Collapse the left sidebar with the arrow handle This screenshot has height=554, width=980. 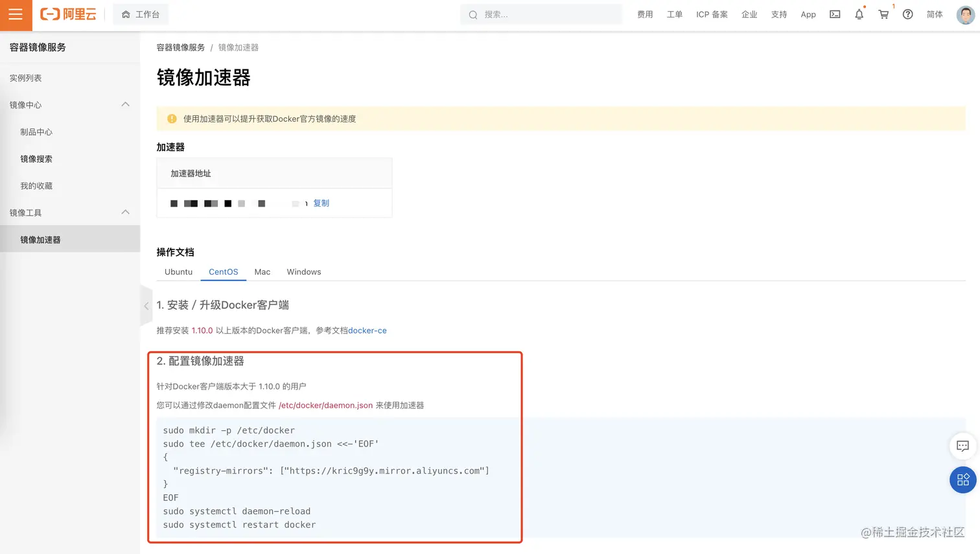coord(146,306)
